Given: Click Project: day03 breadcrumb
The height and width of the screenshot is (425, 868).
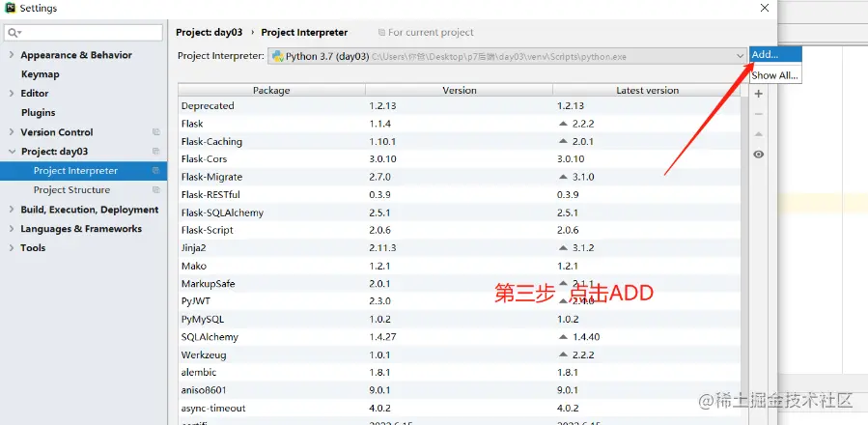Looking at the screenshot, I should point(210,32).
